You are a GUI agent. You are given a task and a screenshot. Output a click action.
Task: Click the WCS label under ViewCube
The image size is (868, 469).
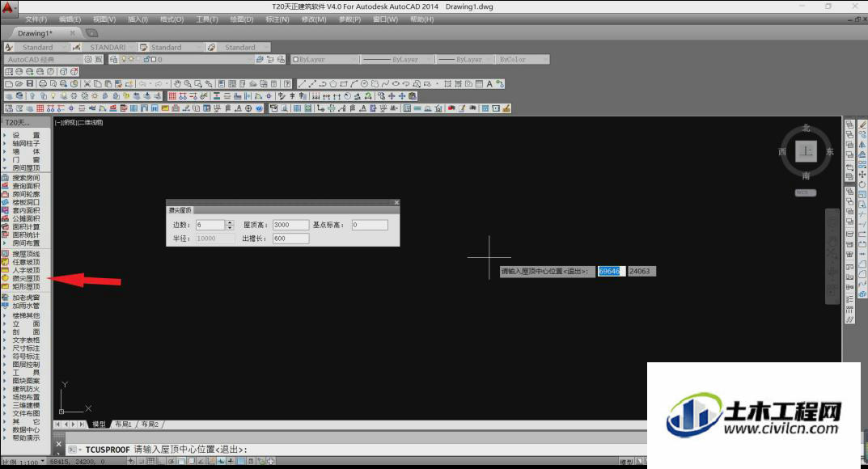[806, 192]
